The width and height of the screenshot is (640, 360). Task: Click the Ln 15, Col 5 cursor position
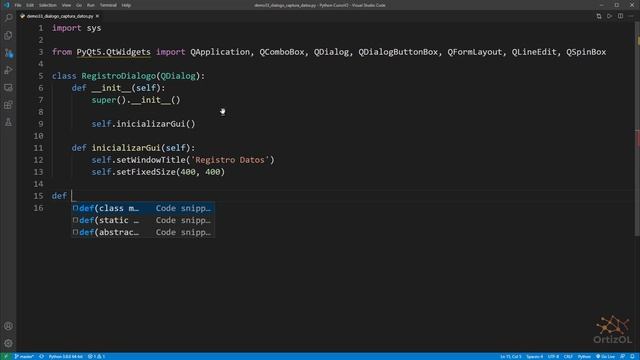click(x=511, y=356)
